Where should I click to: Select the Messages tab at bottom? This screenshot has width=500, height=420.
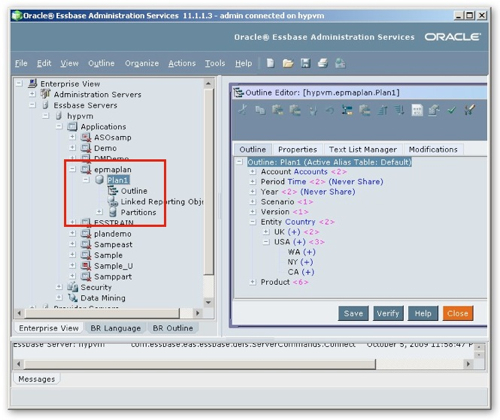click(x=37, y=379)
